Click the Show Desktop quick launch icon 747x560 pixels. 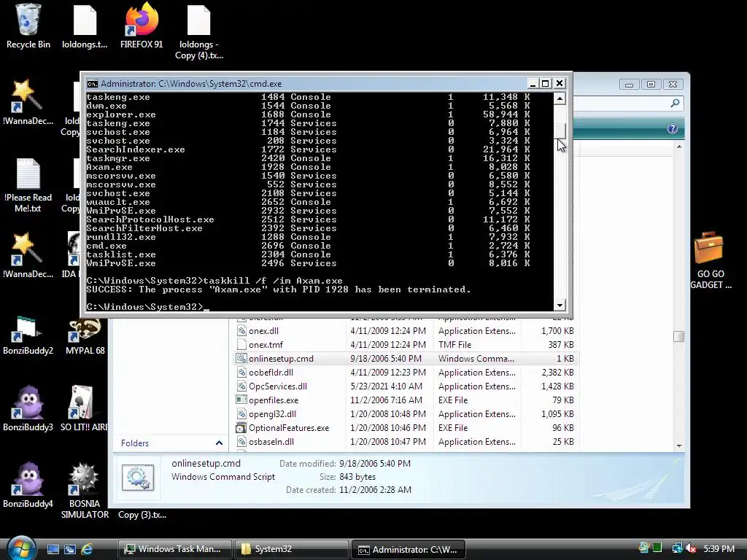(x=53, y=549)
